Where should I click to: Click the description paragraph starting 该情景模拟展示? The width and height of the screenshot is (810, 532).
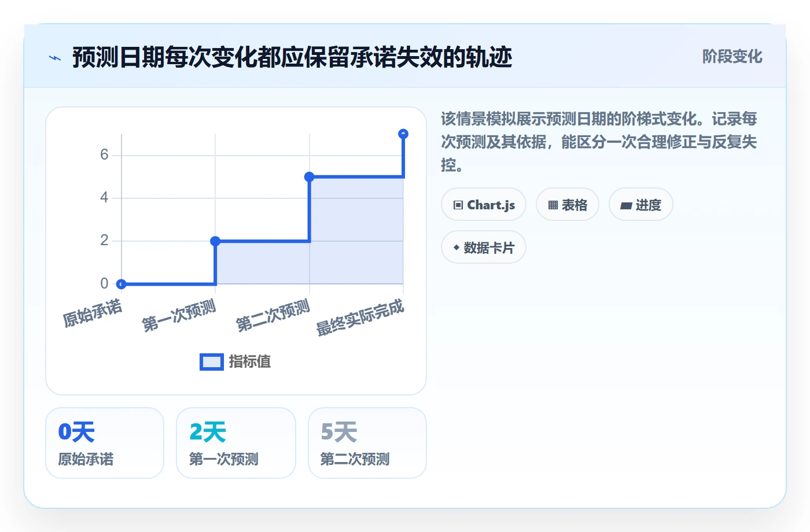coord(599,142)
